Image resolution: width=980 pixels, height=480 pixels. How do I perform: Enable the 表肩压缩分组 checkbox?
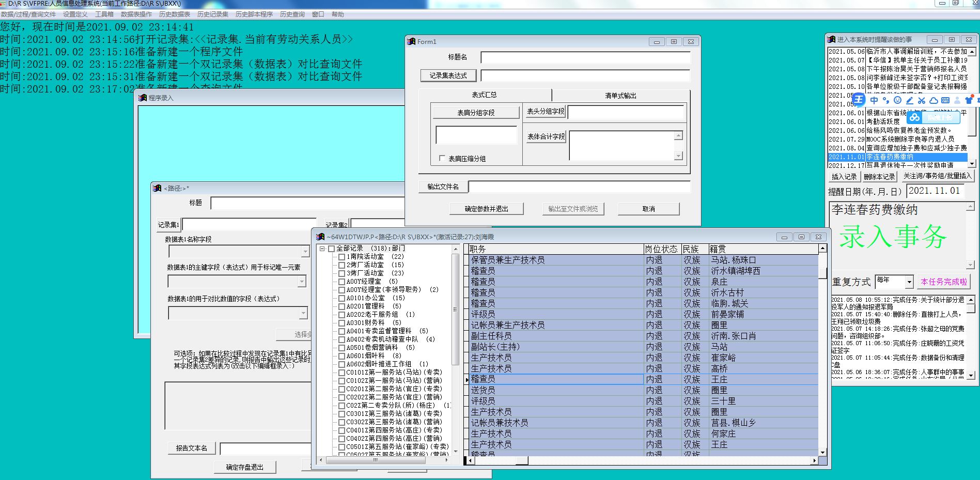(x=442, y=159)
